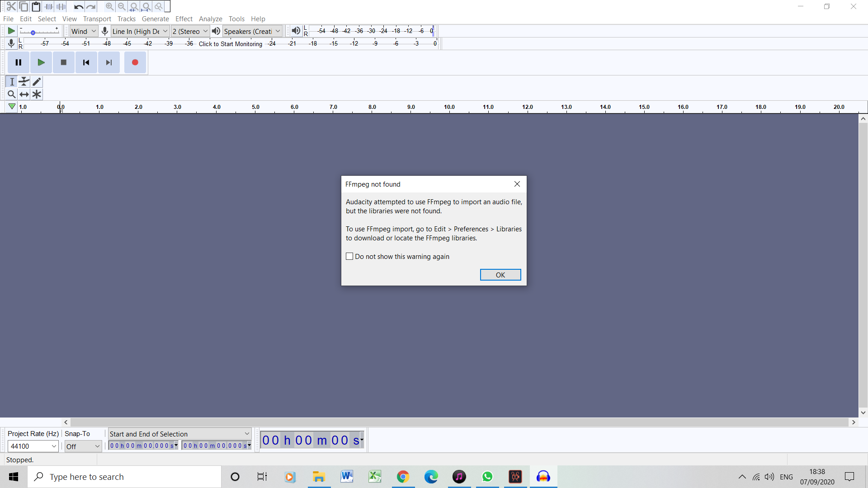Click the vertical scrollbar down arrow
Image resolution: width=868 pixels, height=488 pixels.
[863, 412]
